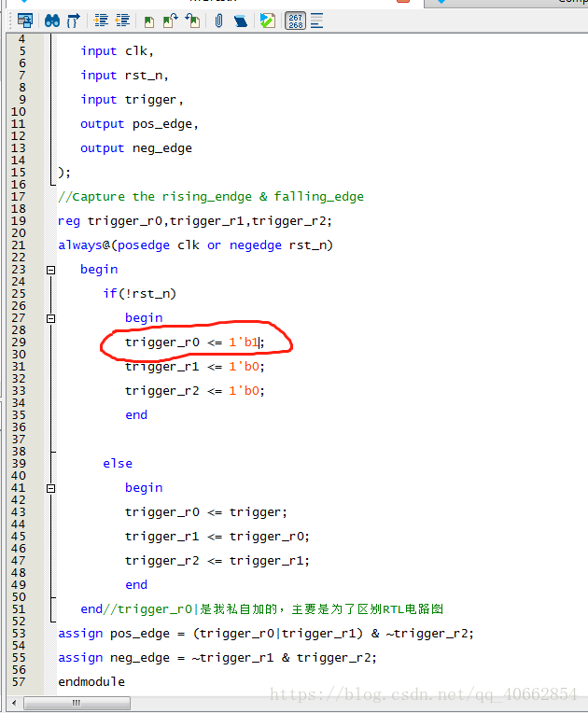
Task: Click the "trigger_r0 <= 1'b1;" assignment
Action: (x=195, y=342)
